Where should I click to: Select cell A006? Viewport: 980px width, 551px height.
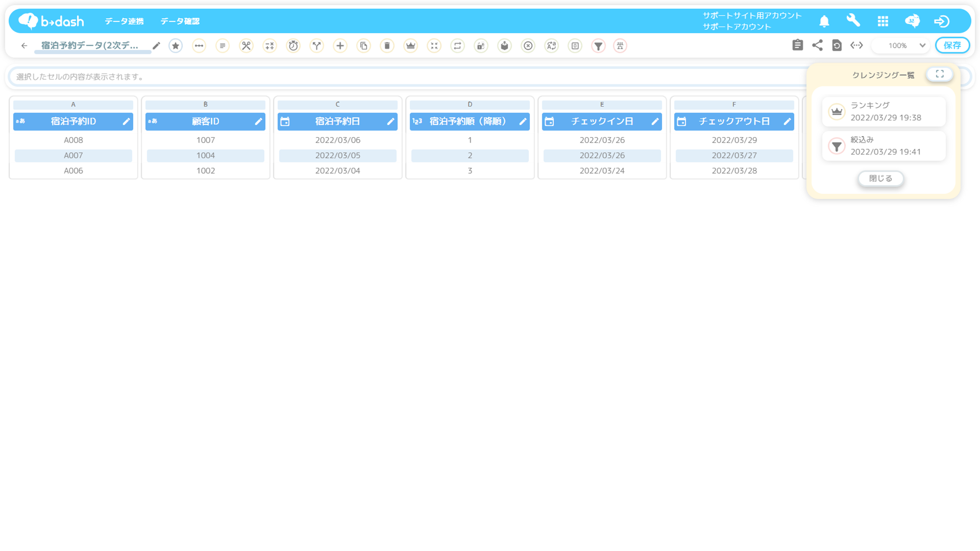coord(73,171)
